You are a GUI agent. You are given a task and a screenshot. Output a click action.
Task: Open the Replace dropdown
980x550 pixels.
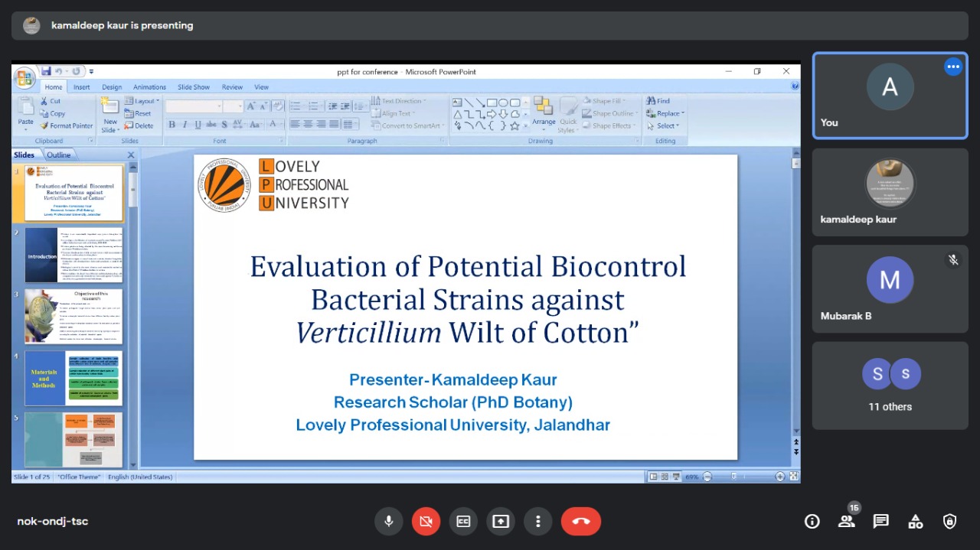[x=665, y=113]
